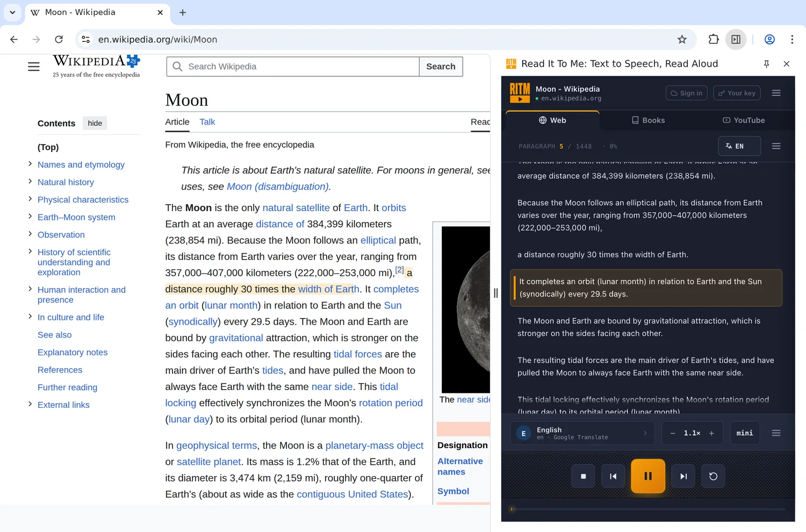Select paragraph 'The Moon and Earth are bound'
The height and width of the screenshot is (532, 806).
click(x=646, y=327)
